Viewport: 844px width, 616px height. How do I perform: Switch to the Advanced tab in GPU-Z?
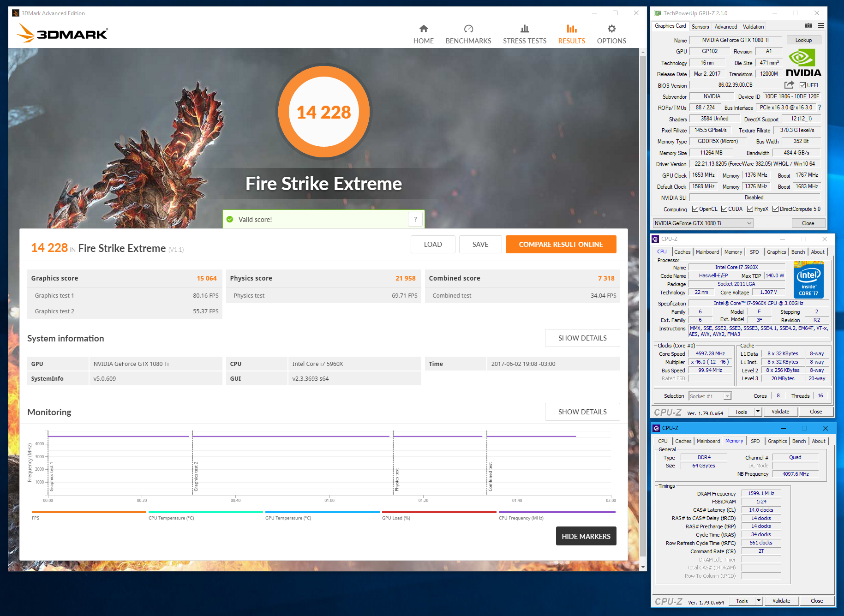coord(726,27)
